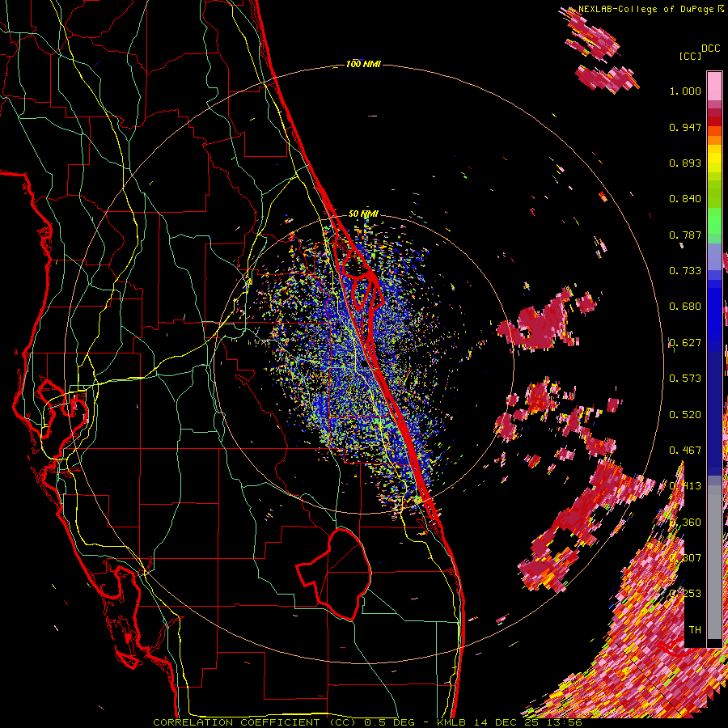Pick the pink top segment of color bar
The height and width of the screenshot is (728, 728).
pos(714,86)
